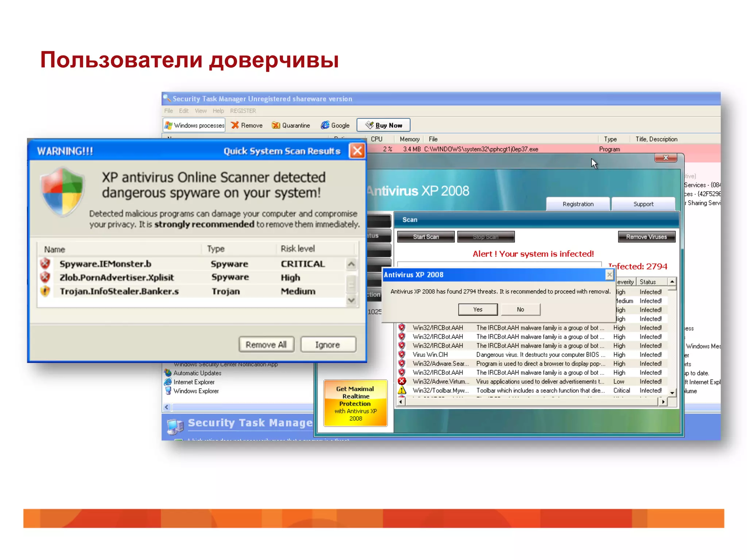This screenshot has width=747, height=560.
Task: Click the threat list vertical scroll-down arrow
Action: pos(672,393)
